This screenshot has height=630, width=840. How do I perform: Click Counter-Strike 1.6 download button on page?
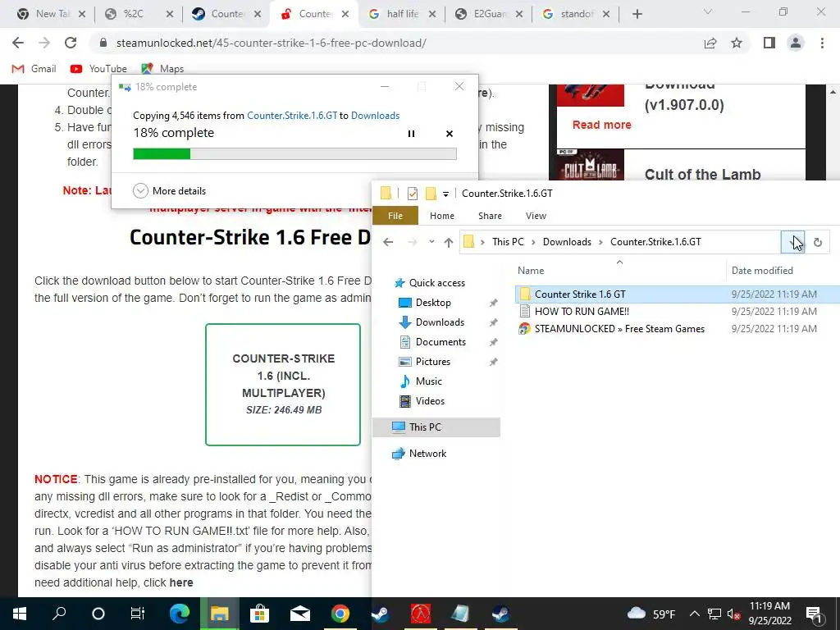click(x=283, y=384)
